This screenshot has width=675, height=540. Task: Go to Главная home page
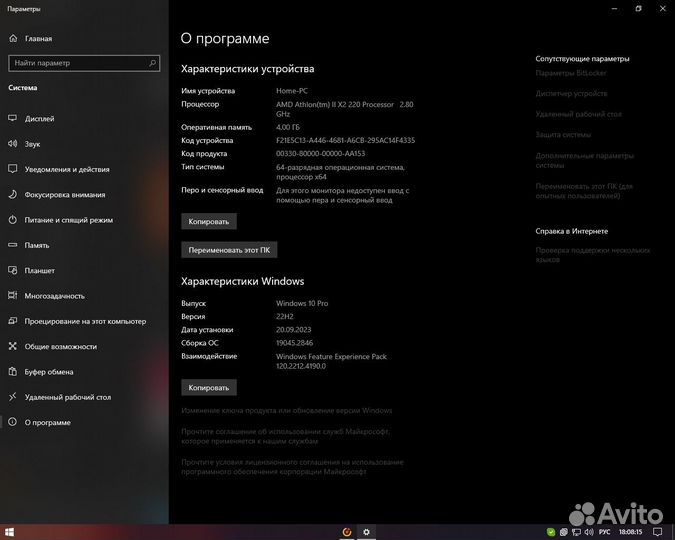30,38
